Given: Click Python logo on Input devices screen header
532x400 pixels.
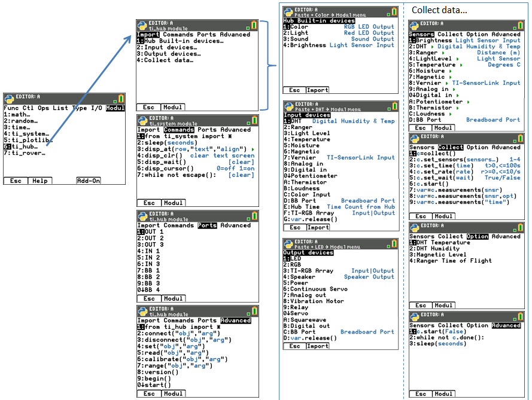Looking at the screenshot, I should (288, 106).
